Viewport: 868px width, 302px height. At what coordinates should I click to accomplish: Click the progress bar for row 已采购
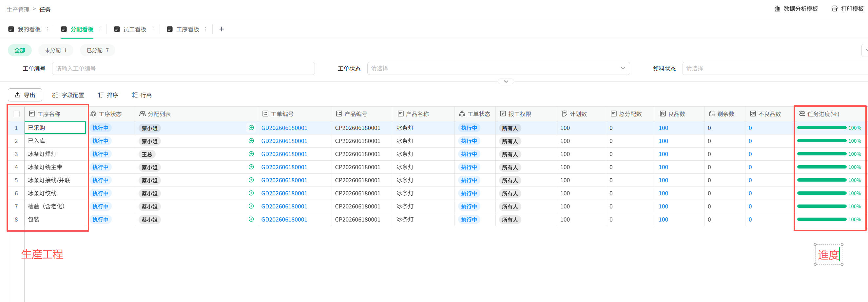(822, 128)
